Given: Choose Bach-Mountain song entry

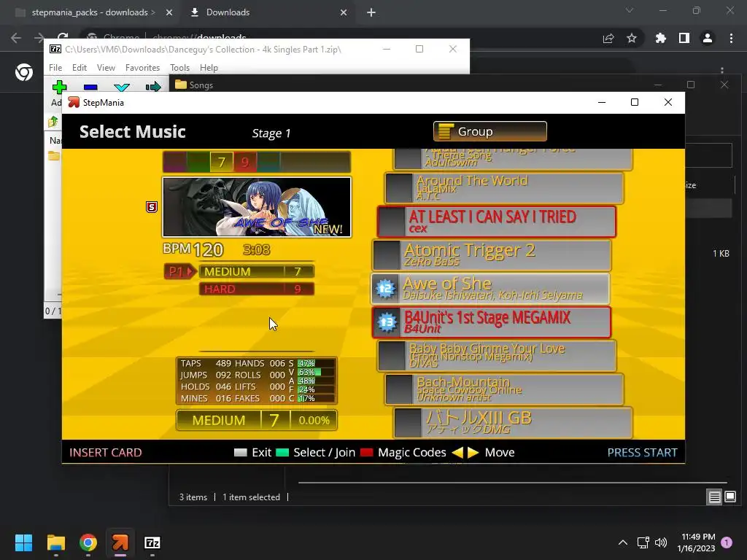Looking at the screenshot, I should point(504,389).
